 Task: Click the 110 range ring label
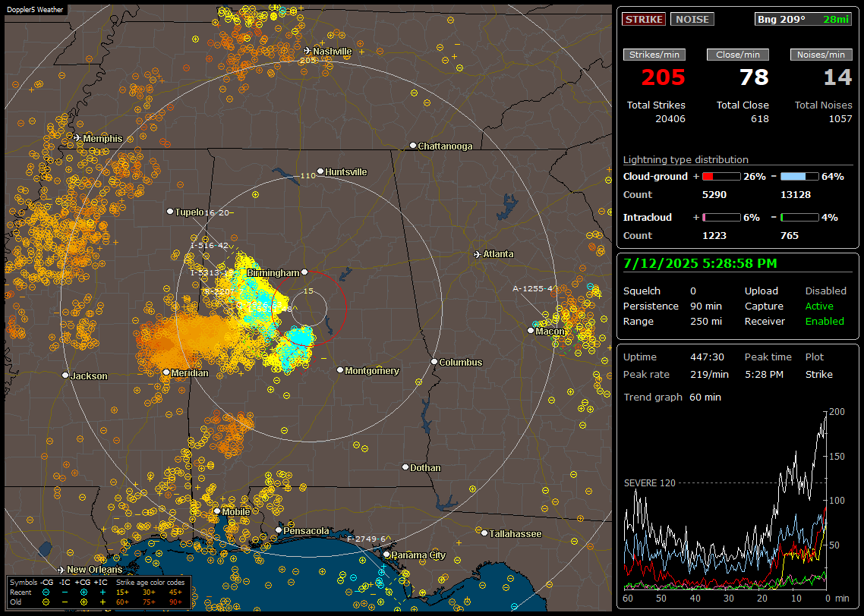[307, 175]
